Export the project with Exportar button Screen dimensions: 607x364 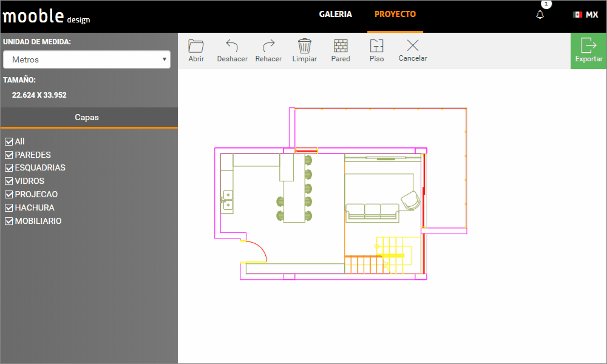point(588,51)
